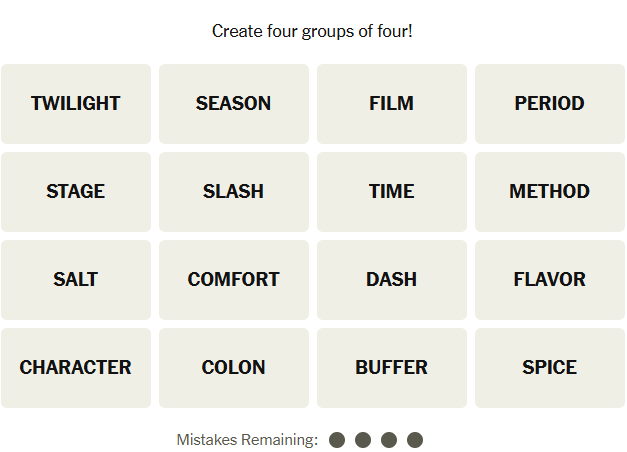Pick the SALT word tile

coord(76,280)
